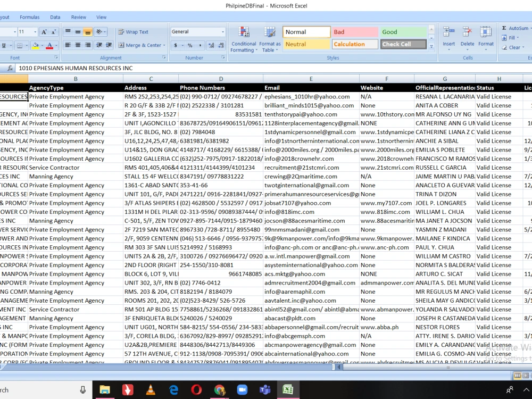The height and width of the screenshot is (399, 532).
Task: Apply Comma Style format
Action: tap(200, 45)
